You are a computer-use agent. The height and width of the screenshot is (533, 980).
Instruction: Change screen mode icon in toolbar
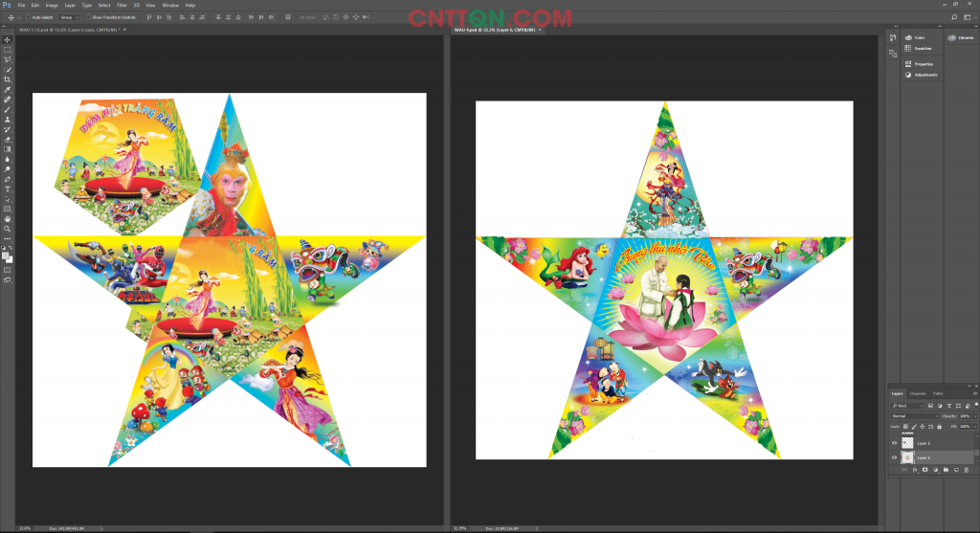[x=8, y=280]
